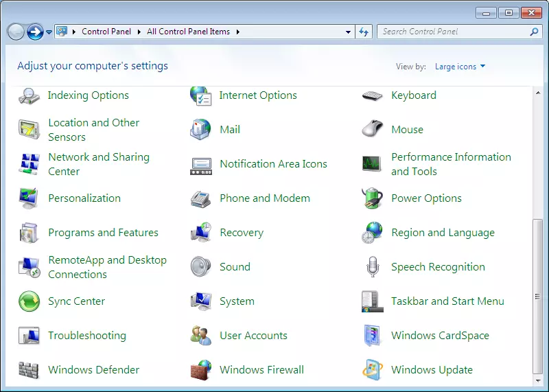Click the Personalization monitor icon

pyautogui.click(x=29, y=198)
